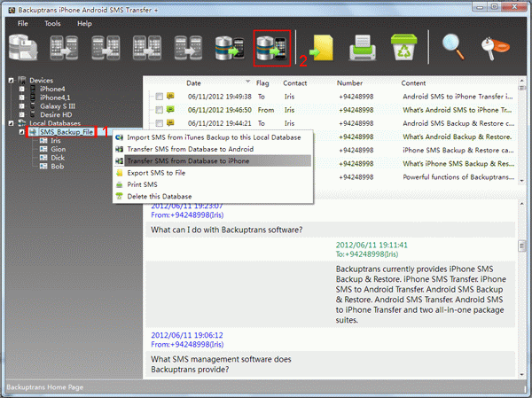The image size is (532, 398).
Task: Click the message bubble icon in 19:44:21 row
Action: [170, 123]
